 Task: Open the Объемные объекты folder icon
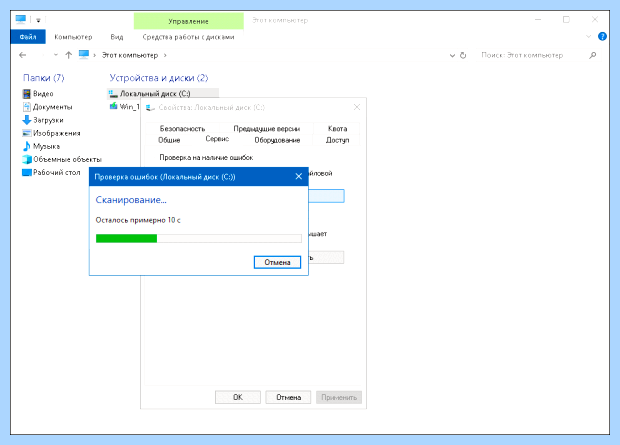point(26,159)
